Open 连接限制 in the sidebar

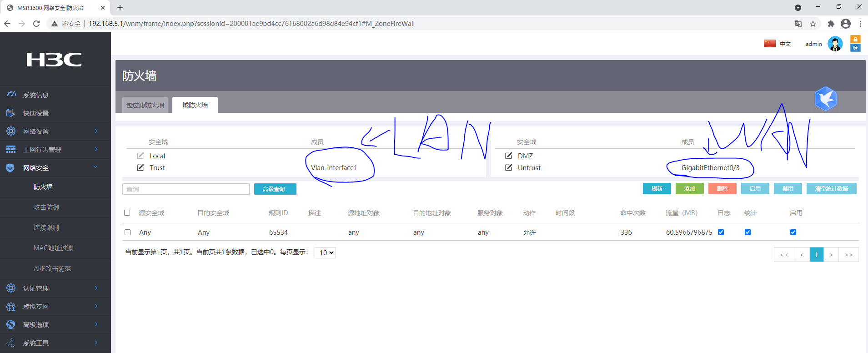tap(46, 227)
